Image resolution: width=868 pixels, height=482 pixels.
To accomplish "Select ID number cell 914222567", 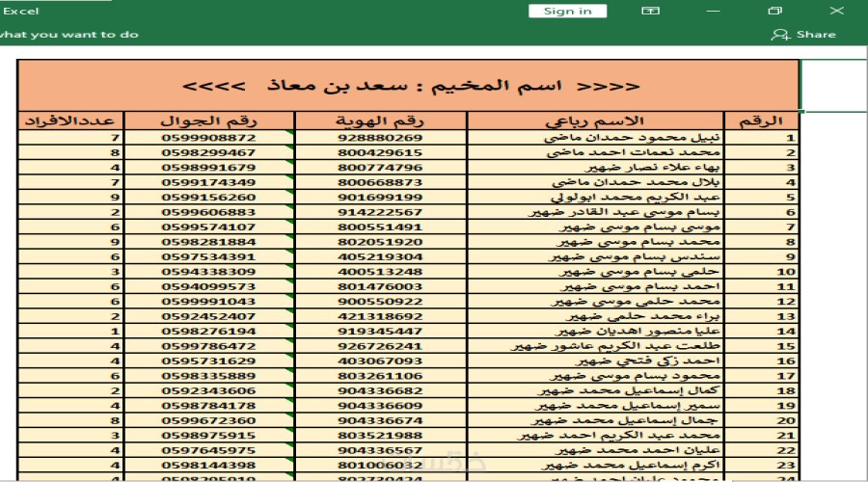I will click(x=380, y=212).
